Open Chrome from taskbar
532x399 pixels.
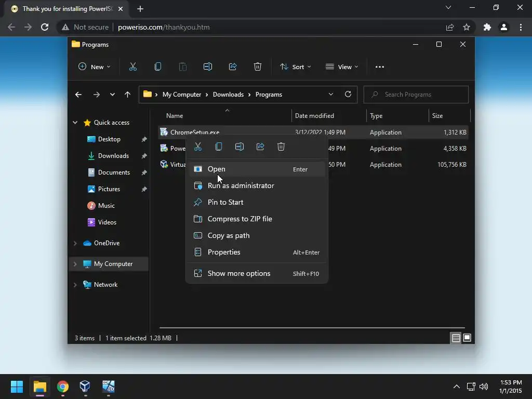point(63,387)
